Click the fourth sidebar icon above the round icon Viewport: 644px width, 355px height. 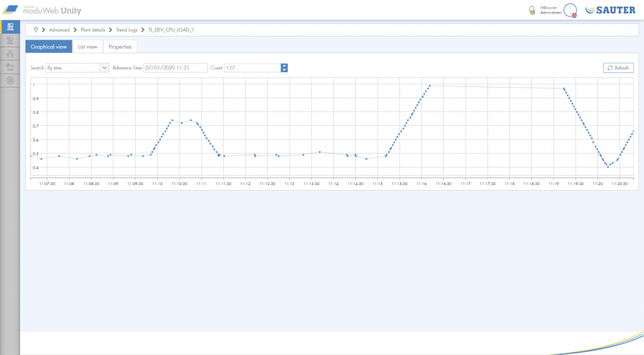click(9, 67)
